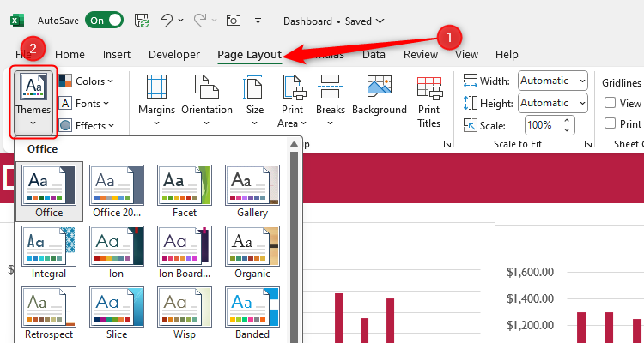Switch to the Insert tab
Viewport: 644px width, 343px height.
117,55
